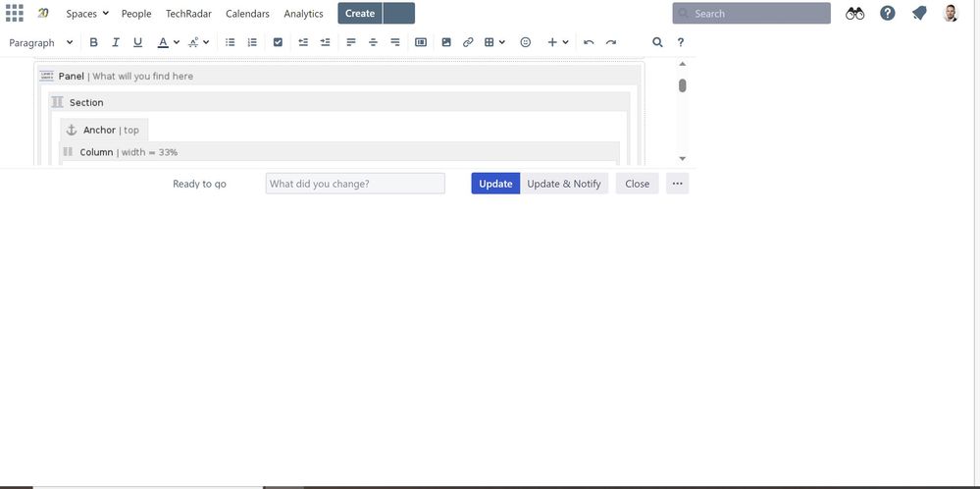Open the Help menu icon in header
Viewport: 980px width, 489px height.
(888, 13)
